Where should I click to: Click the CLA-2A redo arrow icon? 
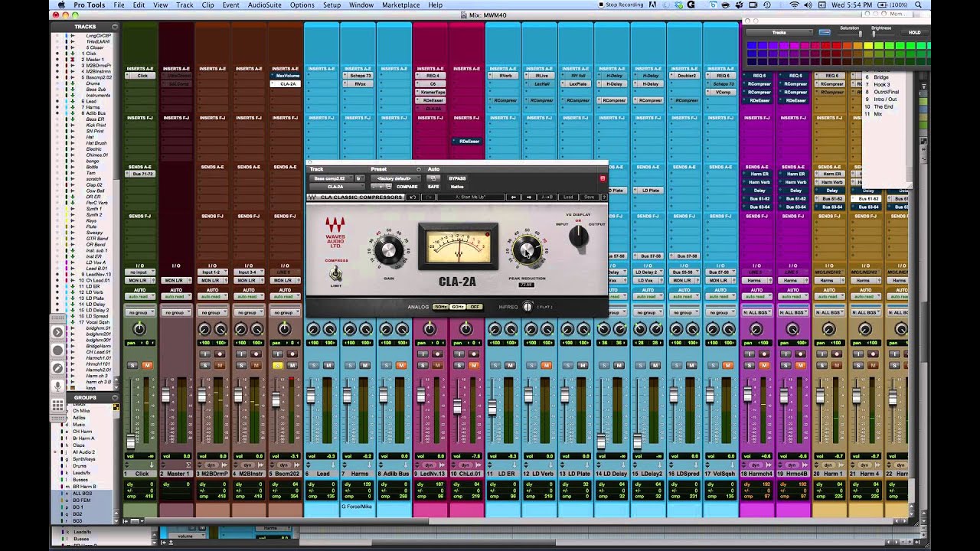(428, 197)
